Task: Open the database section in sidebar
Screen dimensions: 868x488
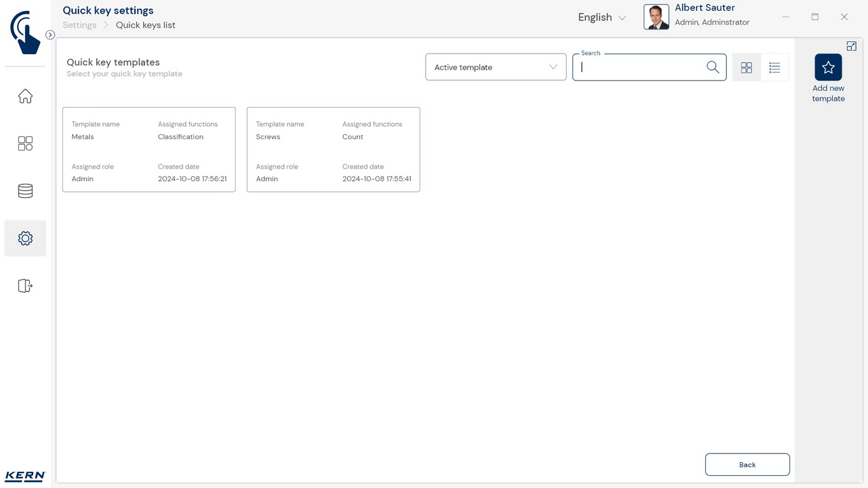Action: pos(25,191)
